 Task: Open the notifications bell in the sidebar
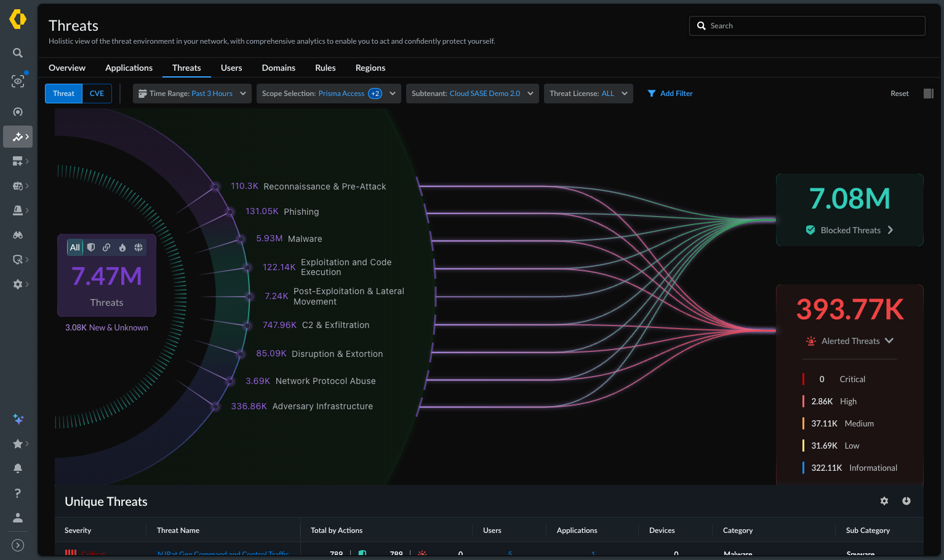pyautogui.click(x=18, y=468)
